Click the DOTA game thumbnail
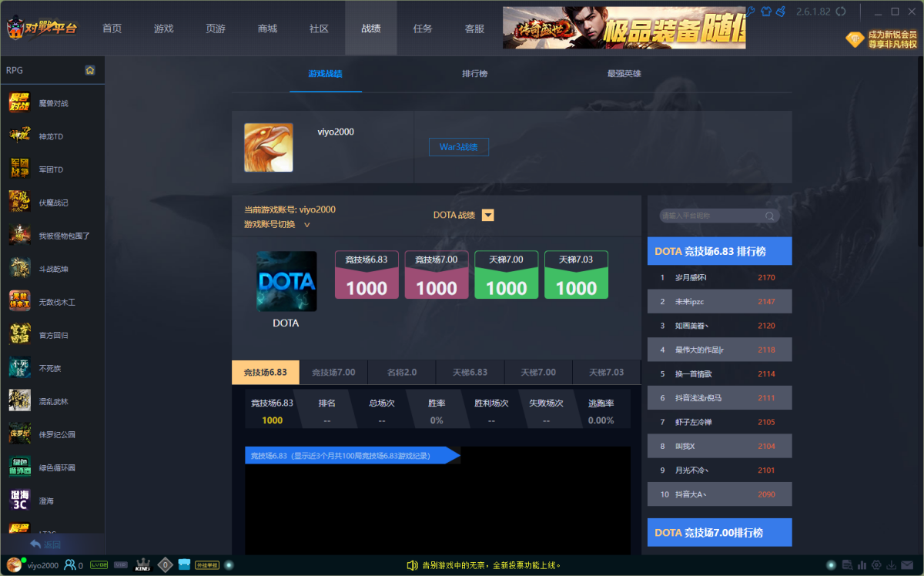Image resolution: width=924 pixels, height=576 pixels. click(286, 281)
